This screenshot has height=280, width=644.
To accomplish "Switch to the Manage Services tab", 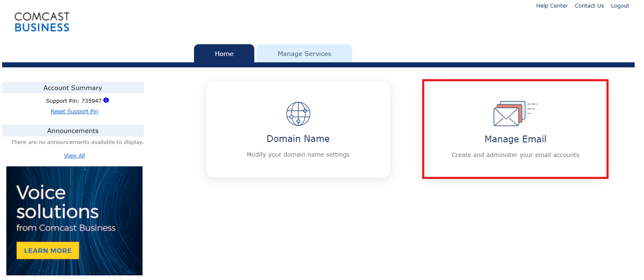I will pos(304,53).
